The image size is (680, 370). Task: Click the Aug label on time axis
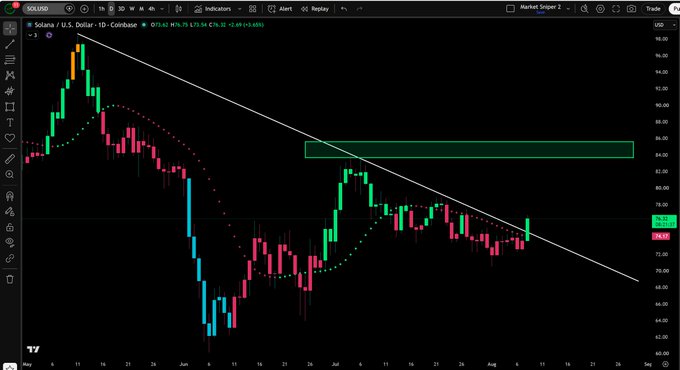491,364
